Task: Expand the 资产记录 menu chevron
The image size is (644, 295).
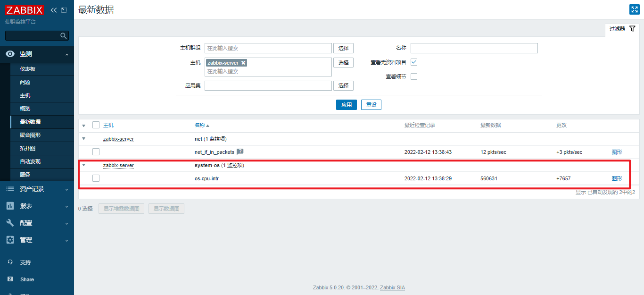Action: 66,189
